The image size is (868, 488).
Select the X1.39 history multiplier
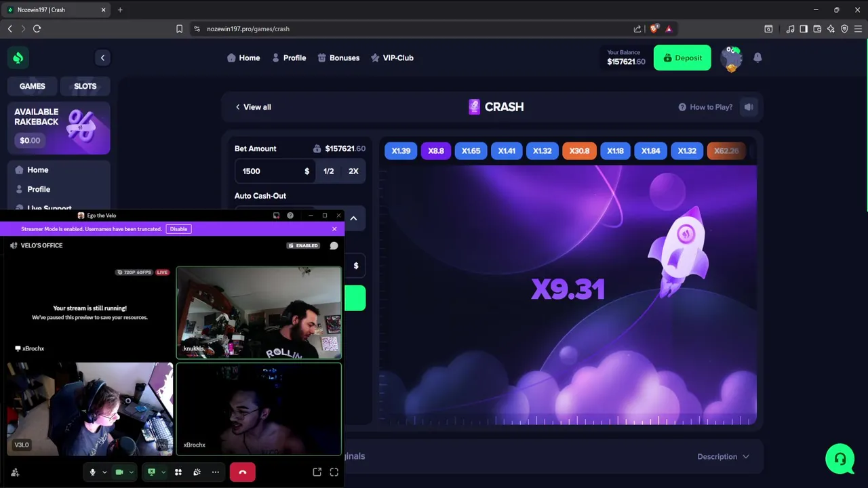coord(401,150)
